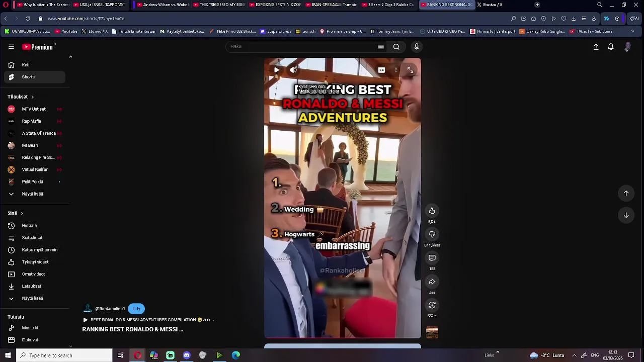644x362 pixels.
Task: Open Stripe Express bookmark
Action: click(276, 31)
